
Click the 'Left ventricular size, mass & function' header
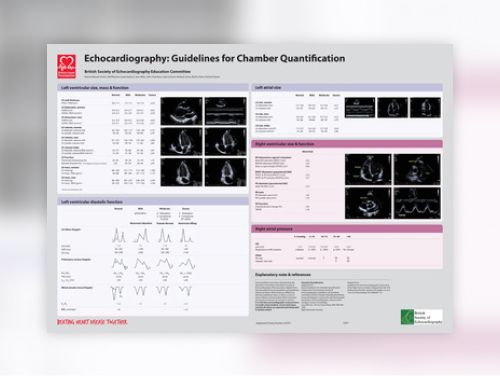[153, 88]
